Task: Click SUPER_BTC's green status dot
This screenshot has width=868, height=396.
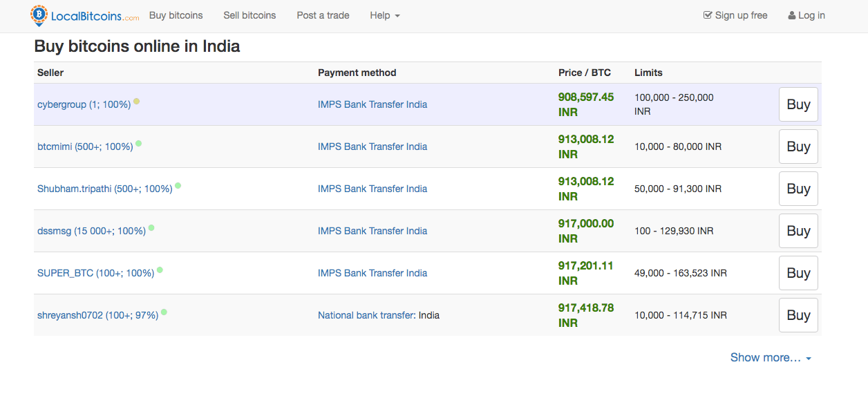Action: pyautogui.click(x=160, y=270)
